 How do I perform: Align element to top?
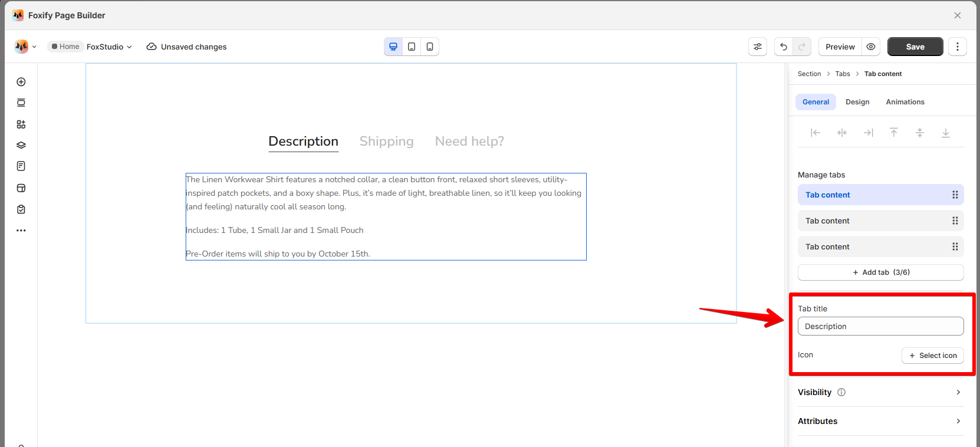(x=894, y=133)
